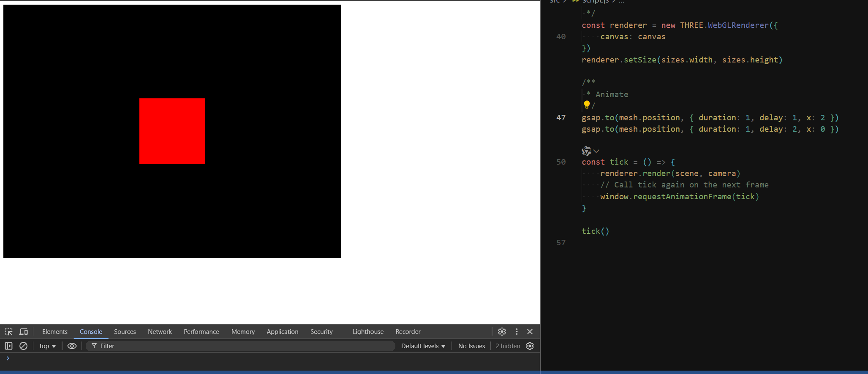Open the top context dropdown
Image resolution: width=868 pixels, height=374 pixels.
click(47, 346)
